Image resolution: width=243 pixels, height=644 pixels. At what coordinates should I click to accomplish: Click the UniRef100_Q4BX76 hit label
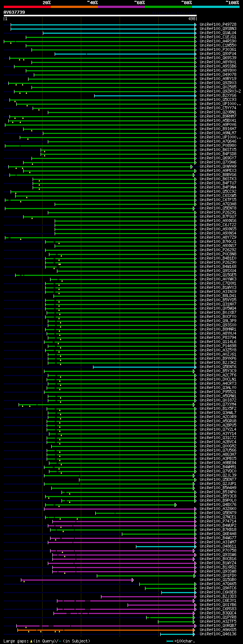tap(218, 504)
